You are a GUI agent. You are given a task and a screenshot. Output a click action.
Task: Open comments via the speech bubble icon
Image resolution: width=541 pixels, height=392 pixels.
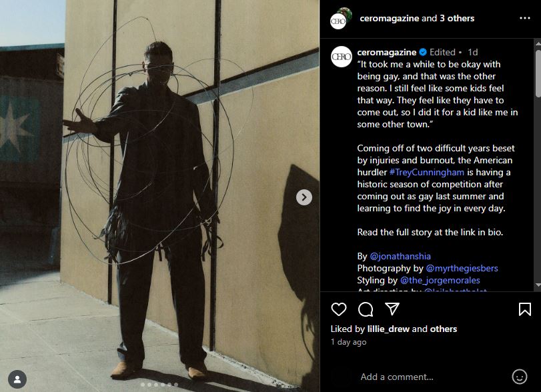pos(366,309)
